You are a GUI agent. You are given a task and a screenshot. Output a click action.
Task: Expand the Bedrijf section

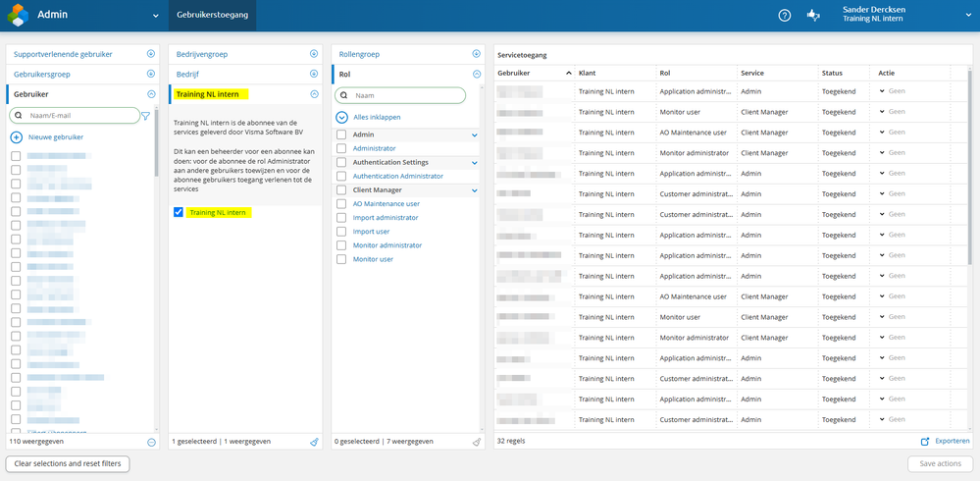(x=314, y=74)
